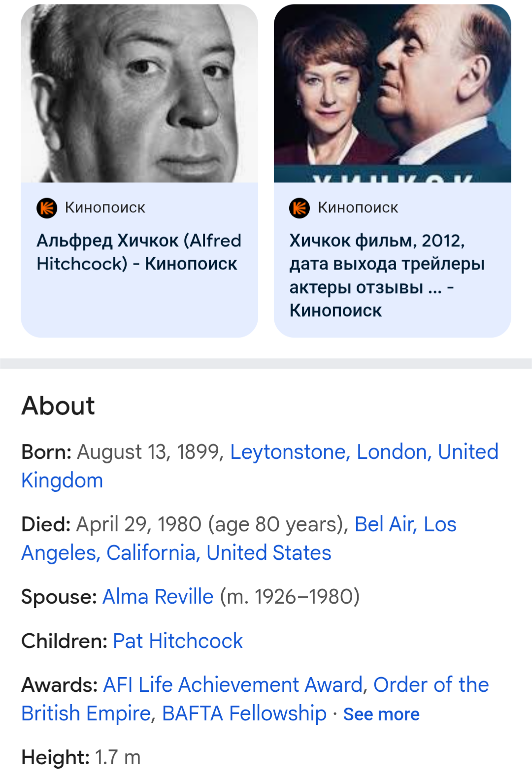Open "Альфред Хичкок (Alfred Hitchcock)" result title

tap(139, 252)
